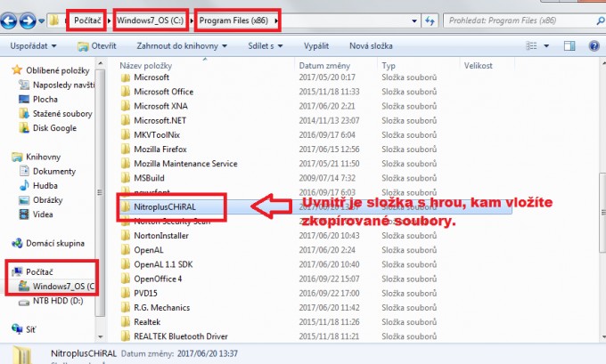
Task: Select the Windows7_OS (C:) breadcrumb segment
Action: (151, 20)
